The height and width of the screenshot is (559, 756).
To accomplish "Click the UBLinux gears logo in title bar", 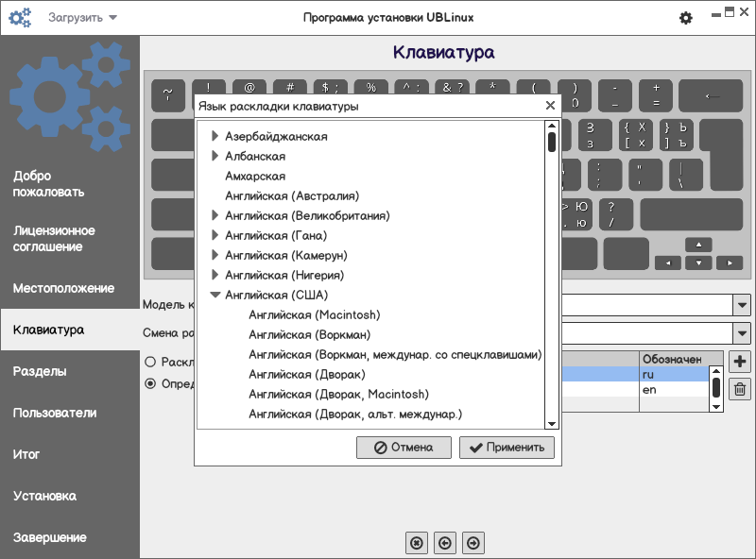I will pos(20,18).
